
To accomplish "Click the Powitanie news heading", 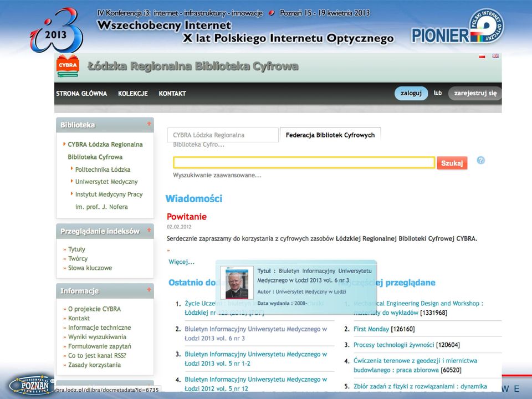I will pos(187,217).
